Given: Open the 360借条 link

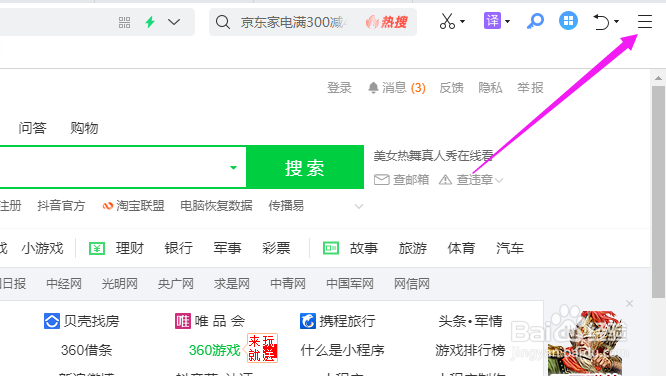Looking at the screenshot, I should 87,351.
